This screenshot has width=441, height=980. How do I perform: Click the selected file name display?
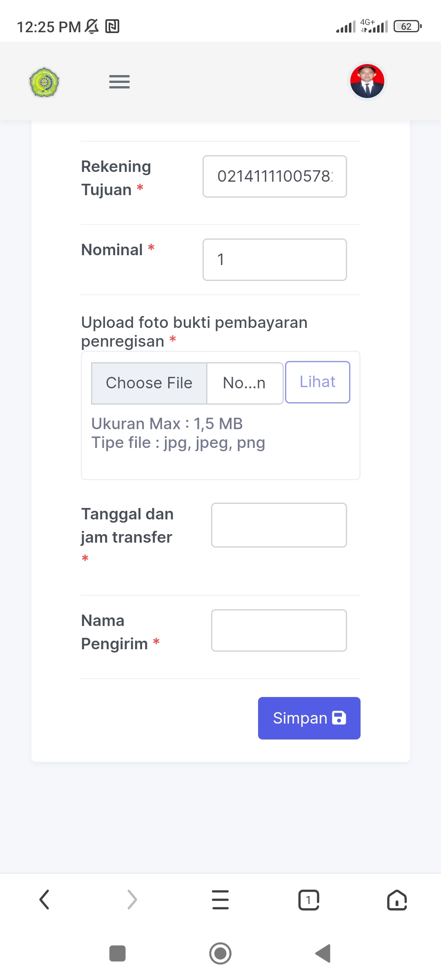pos(245,383)
